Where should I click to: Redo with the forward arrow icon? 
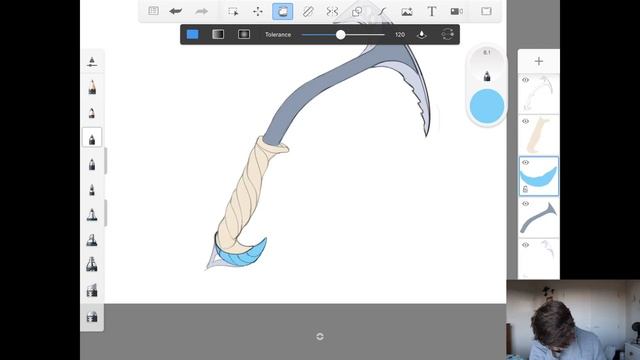(x=201, y=11)
